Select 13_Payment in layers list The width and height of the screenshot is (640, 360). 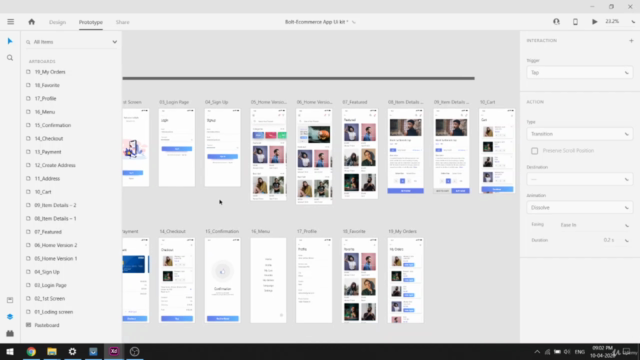coord(48,152)
